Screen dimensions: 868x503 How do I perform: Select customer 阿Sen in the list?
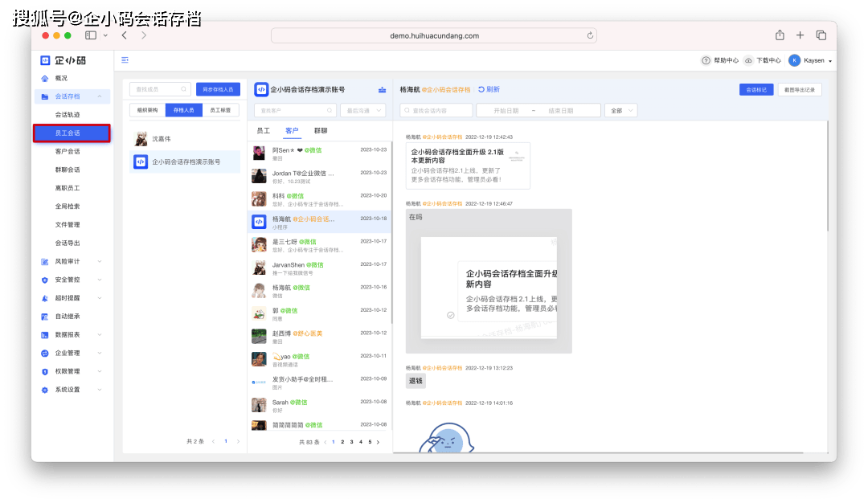319,153
